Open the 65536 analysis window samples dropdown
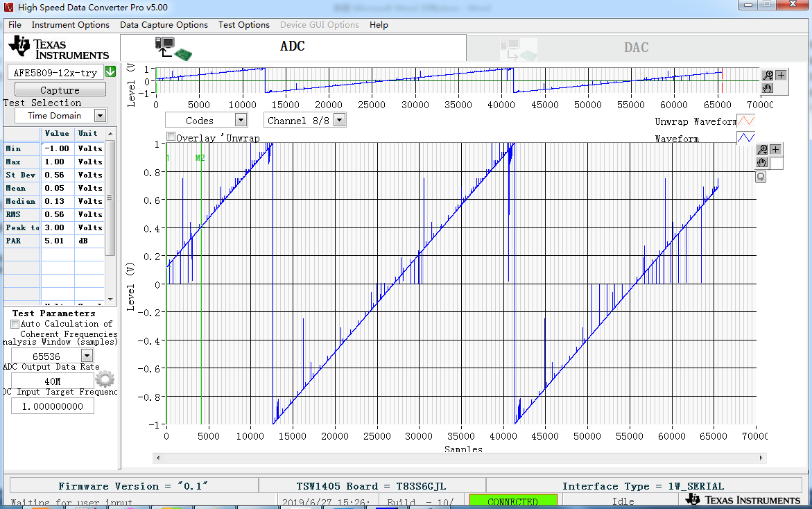The height and width of the screenshot is (509, 812). [87, 356]
